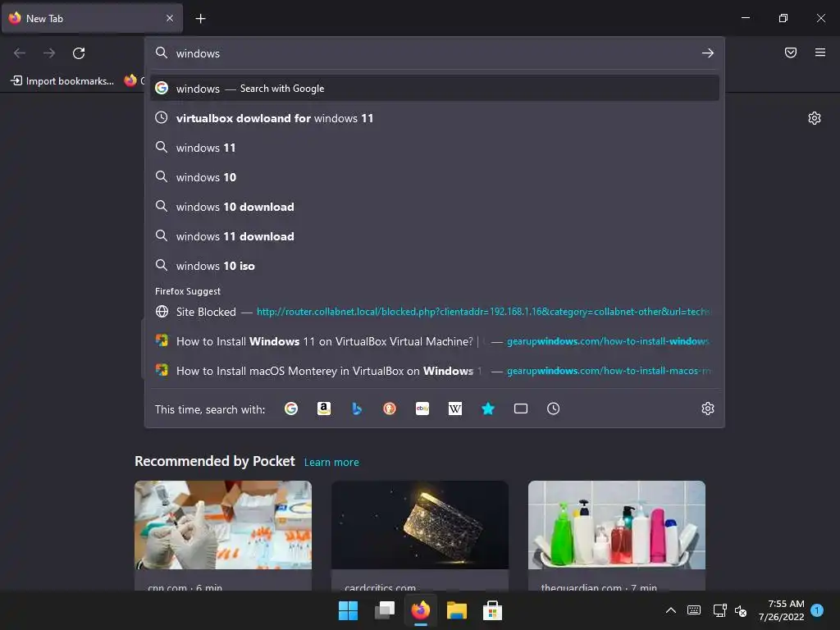Image resolution: width=840 pixels, height=630 pixels.
Task: Open How to Install macOS Monterey suggestion
Action: tap(435, 371)
